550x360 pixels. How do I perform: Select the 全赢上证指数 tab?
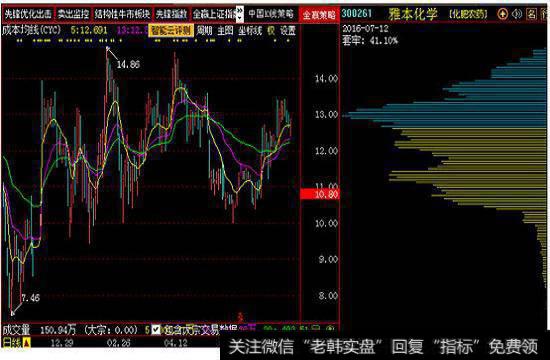click(x=214, y=14)
